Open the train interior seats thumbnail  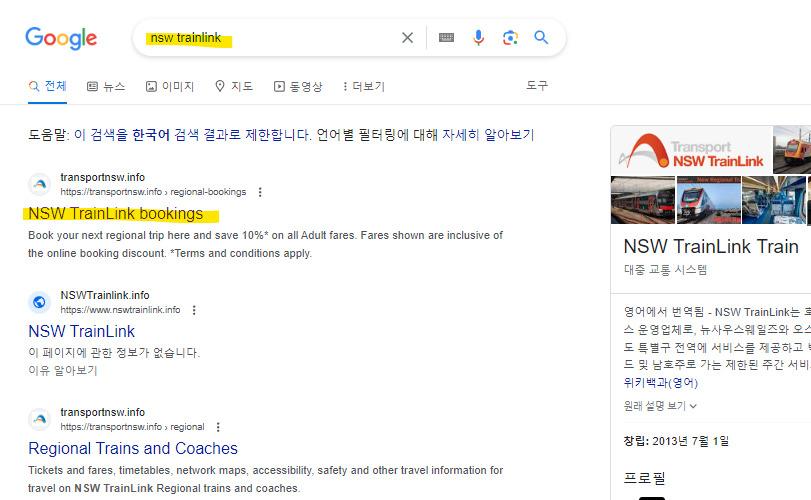tap(774, 200)
